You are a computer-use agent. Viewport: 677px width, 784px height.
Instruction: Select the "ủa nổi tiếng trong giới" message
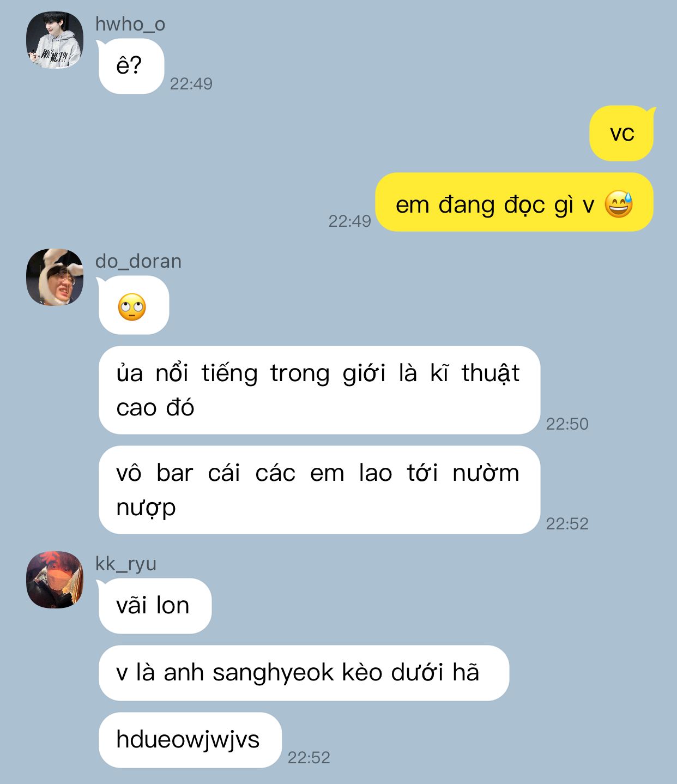(319, 390)
